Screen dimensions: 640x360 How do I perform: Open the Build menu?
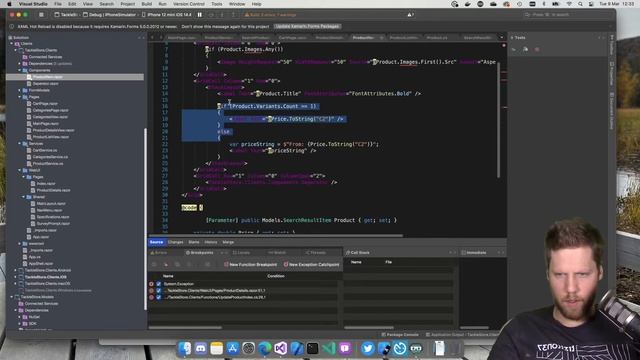tap(147, 4)
